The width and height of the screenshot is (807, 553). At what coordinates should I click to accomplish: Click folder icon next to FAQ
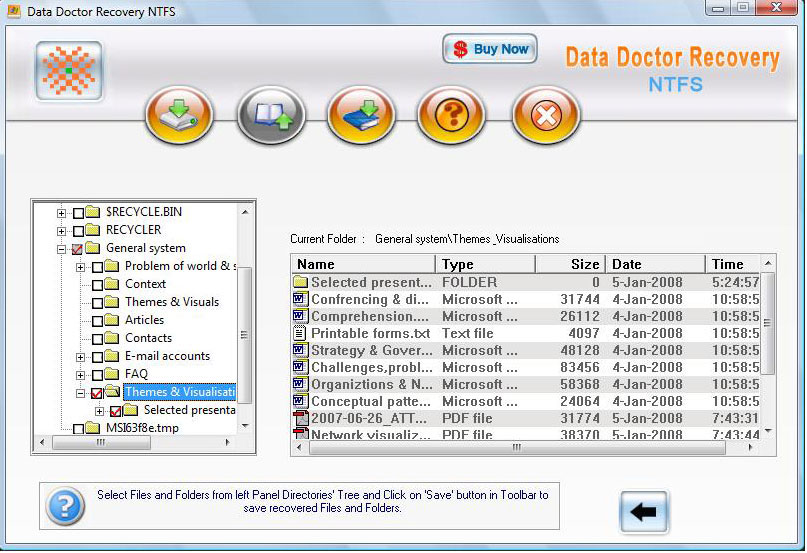tap(112, 374)
